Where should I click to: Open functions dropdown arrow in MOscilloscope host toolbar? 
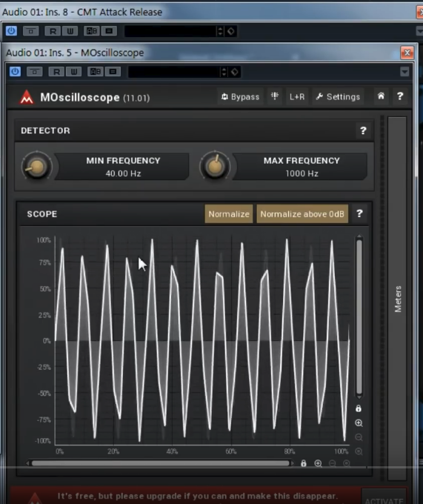coord(404,71)
